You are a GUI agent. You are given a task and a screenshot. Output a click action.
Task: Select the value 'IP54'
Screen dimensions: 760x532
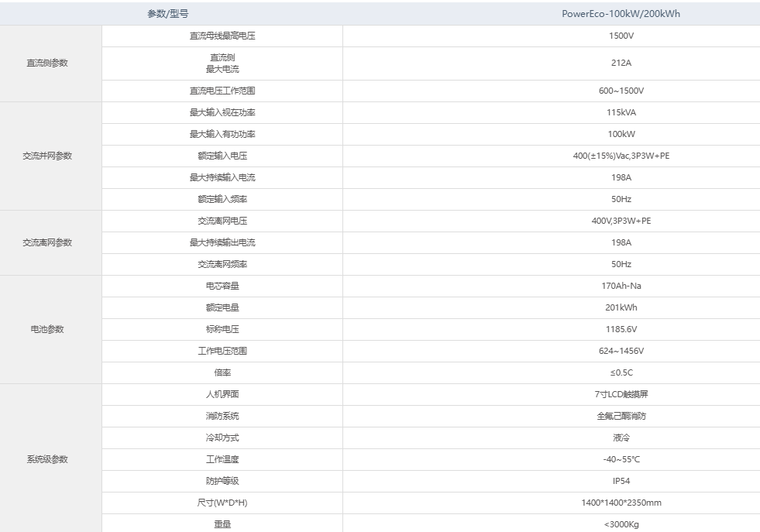tap(621, 482)
